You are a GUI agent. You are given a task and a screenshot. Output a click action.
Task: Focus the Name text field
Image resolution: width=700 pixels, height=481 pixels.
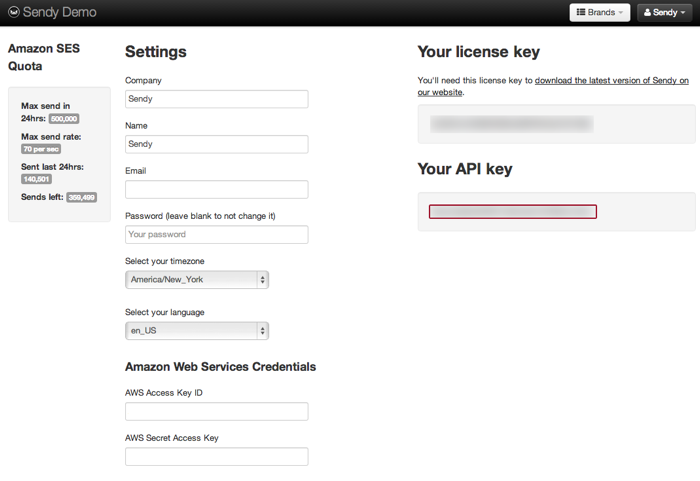click(x=216, y=144)
